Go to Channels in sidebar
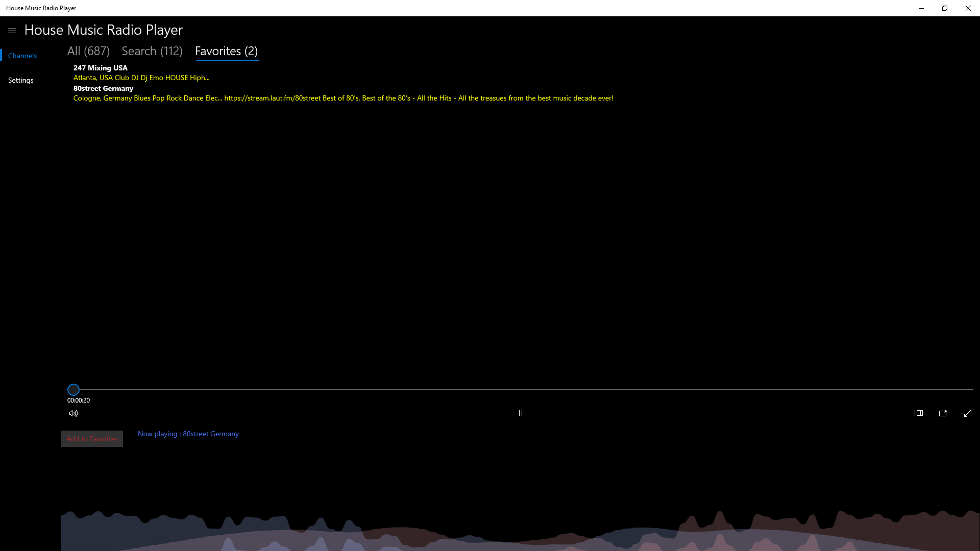The width and height of the screenshot is (980, 551). click(x=22, y=56)
